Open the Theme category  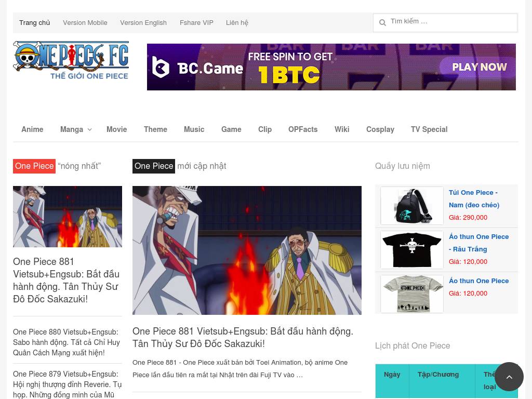coord(155,129)
